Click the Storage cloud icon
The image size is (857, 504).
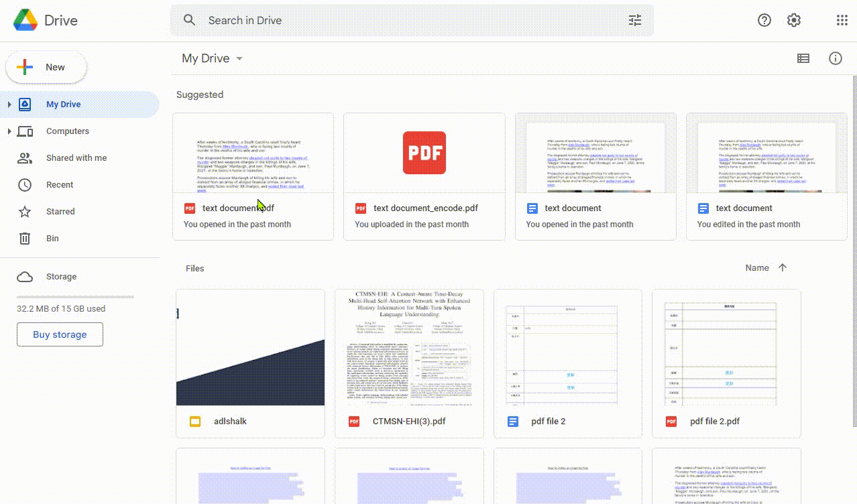pos(25,276)
